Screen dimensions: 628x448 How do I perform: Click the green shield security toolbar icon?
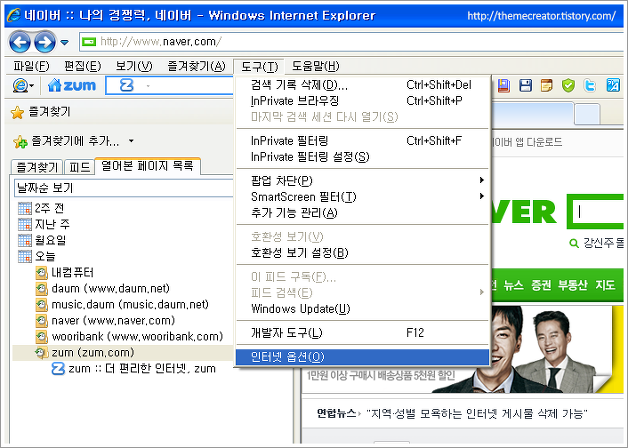(x=568, y=85)
